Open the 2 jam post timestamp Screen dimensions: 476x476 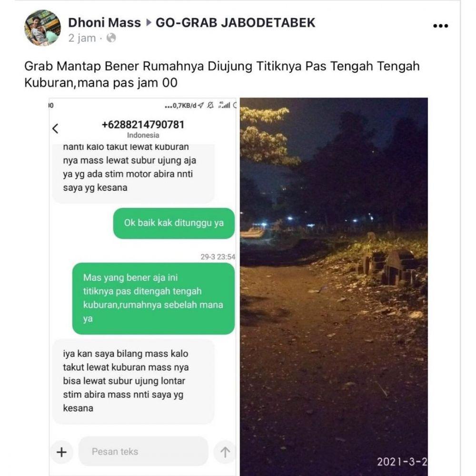(x=82, y=38)
